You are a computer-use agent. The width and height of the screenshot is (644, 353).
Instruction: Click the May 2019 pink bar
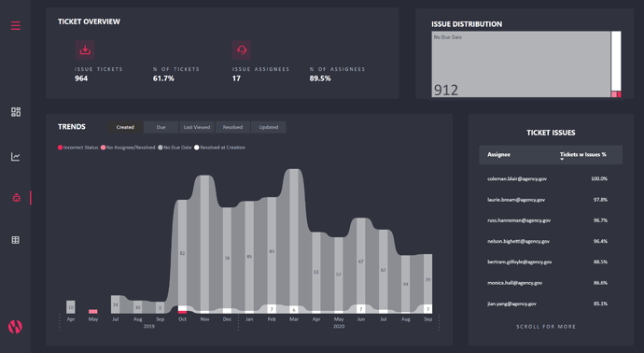(x=93, y=312)
